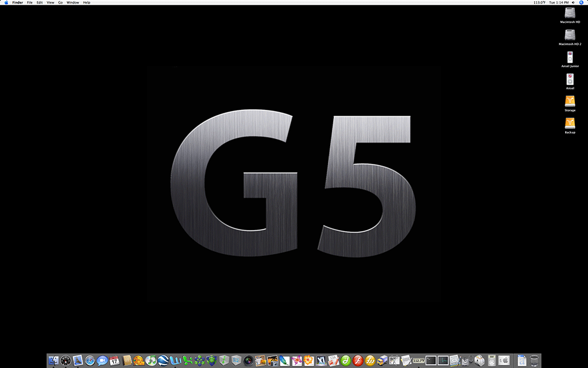Launch Microsoft Excel green X icon
The width and height of the screenshot is (588, 368).
click(x=187, y=361)
